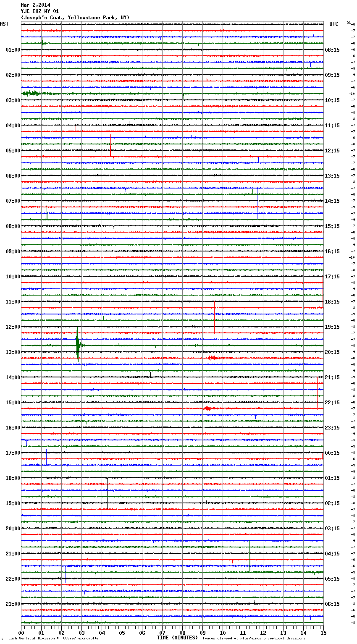Click the 'MST' time zone header

[4, 24]
